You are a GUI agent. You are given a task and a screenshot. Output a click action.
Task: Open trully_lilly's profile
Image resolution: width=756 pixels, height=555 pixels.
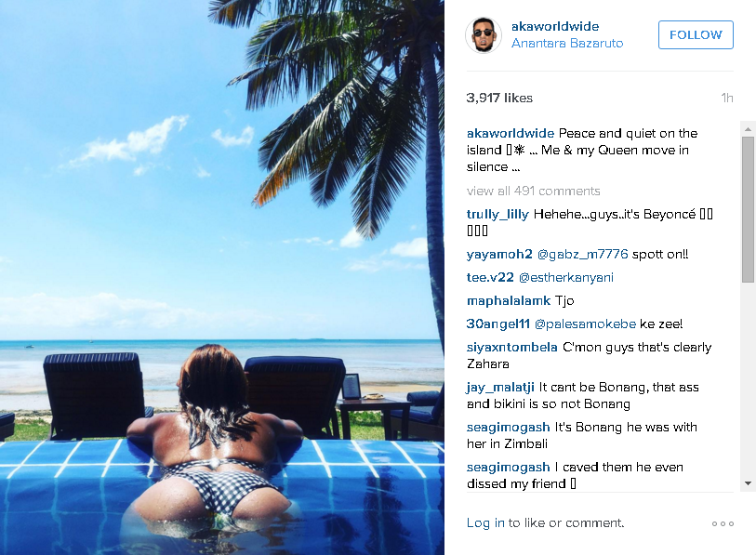497,214
